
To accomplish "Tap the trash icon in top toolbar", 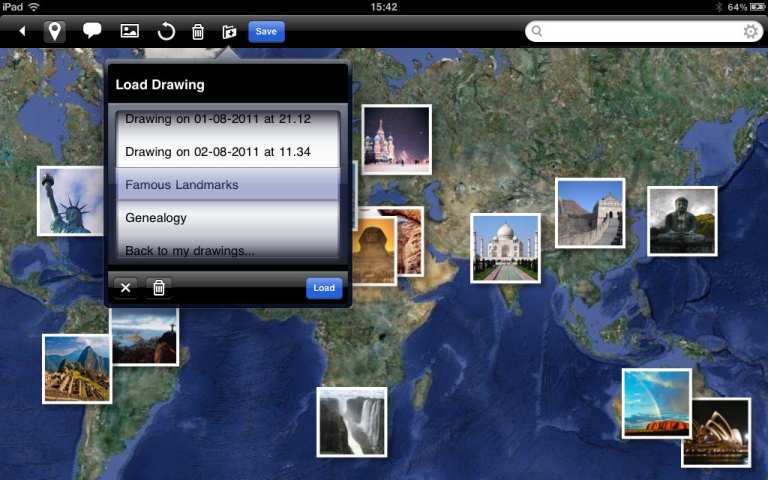I will coord(198,32).
